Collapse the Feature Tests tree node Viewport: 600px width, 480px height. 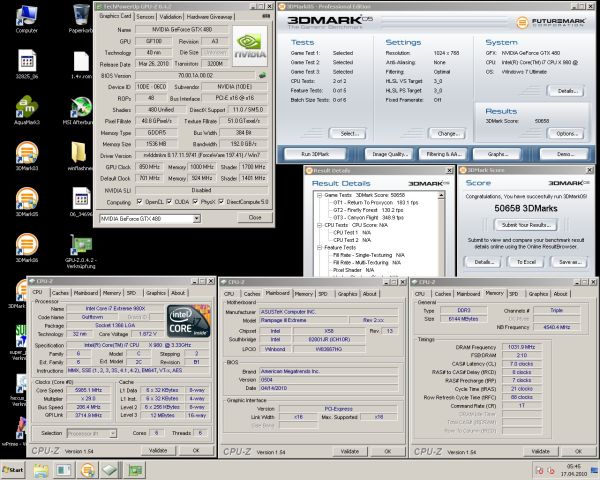pyautogui.click(x=319, y=248)
